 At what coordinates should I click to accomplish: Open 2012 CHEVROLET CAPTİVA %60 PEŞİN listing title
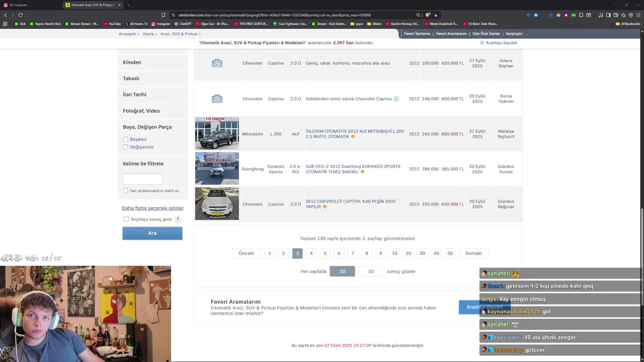click(351, 204)
